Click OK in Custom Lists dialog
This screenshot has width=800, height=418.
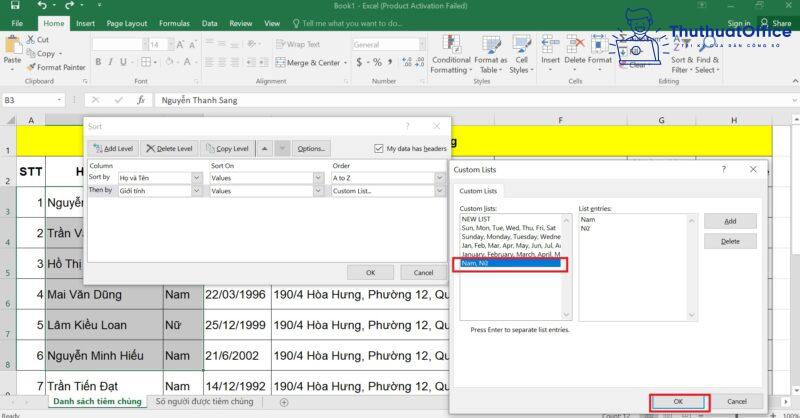pos(678,401)
